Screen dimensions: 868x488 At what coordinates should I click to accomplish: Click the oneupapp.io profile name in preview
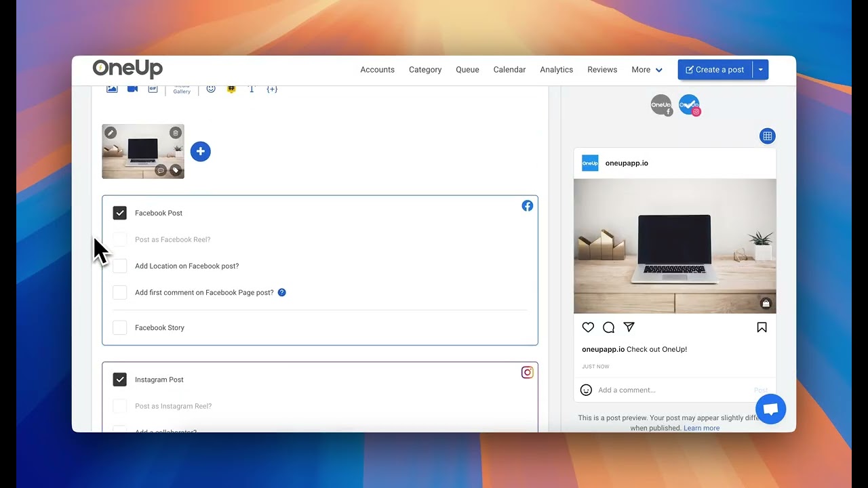pos(627,163)
